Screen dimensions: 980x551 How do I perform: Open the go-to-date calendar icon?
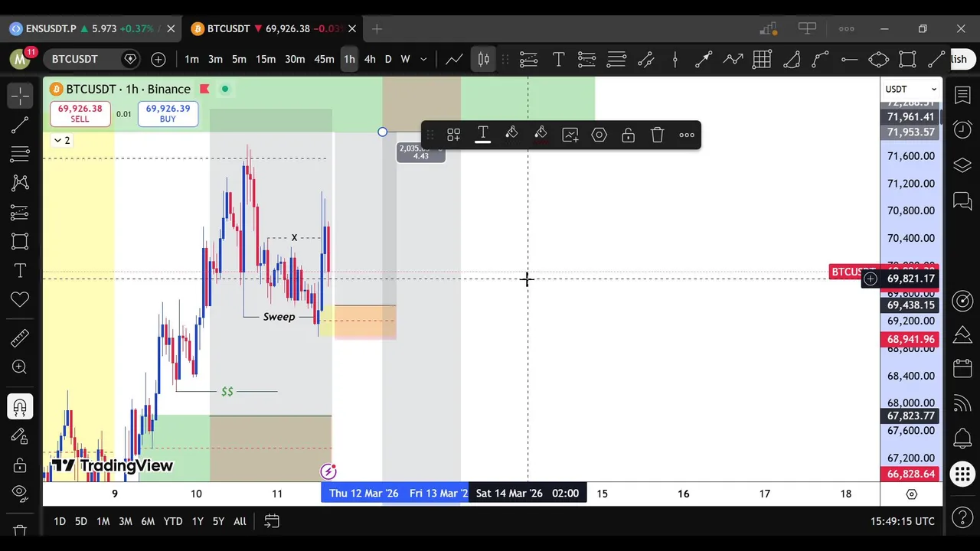[x=271, y=522]
